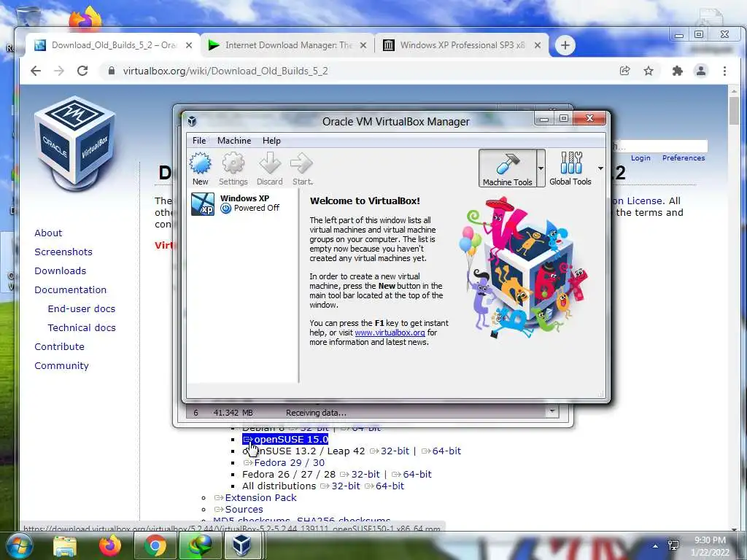Click the Login link on the webpage
This screenshot has width=747, height=560.
click(x=640, y=157)
